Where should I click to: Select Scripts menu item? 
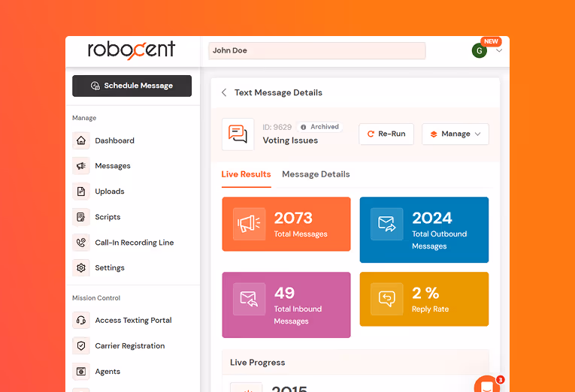[107, 217]
